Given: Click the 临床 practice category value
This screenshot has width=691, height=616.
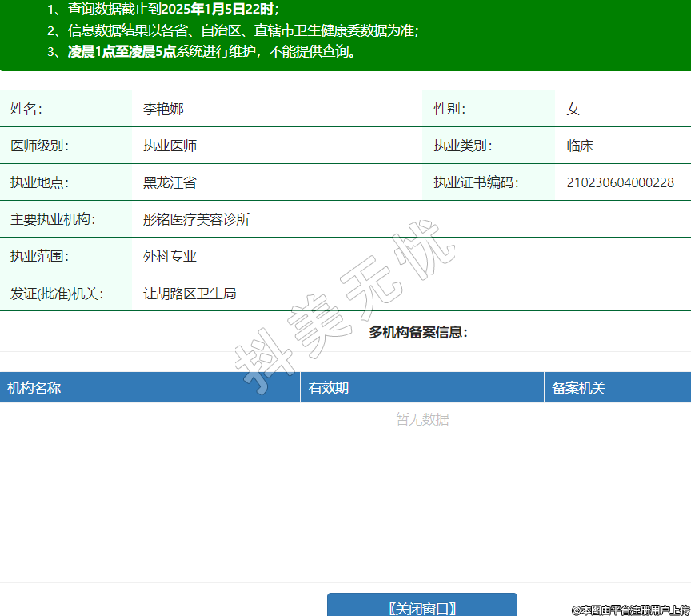Looking at the screenshot, I should [580, 146].
